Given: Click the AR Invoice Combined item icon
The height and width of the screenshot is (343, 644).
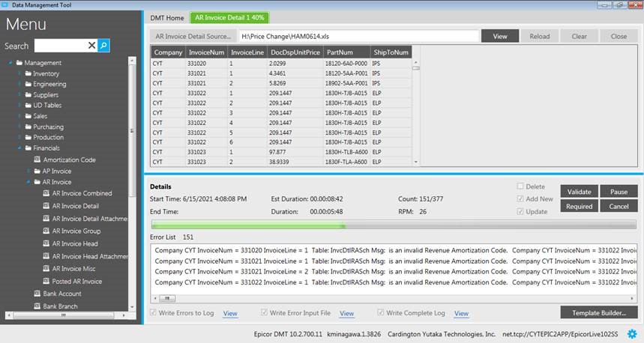Looking at the screenshot, I should (x=46, y=193).
